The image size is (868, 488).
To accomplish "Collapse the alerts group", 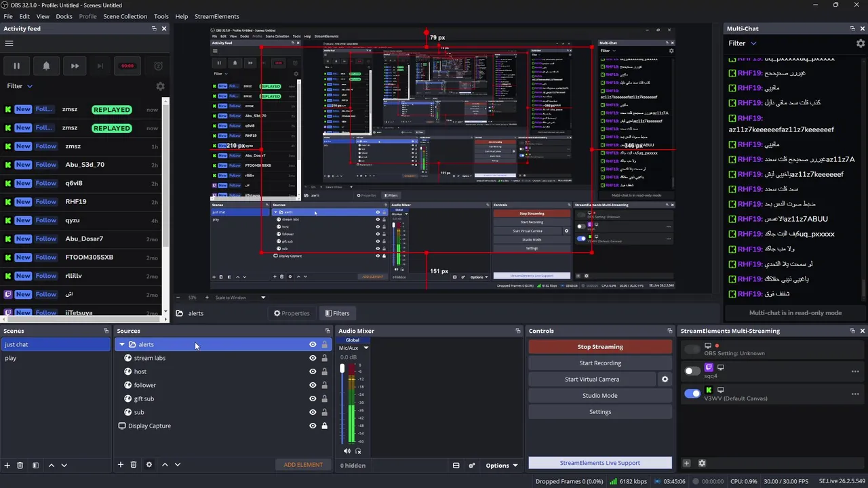I will [122, 344].
